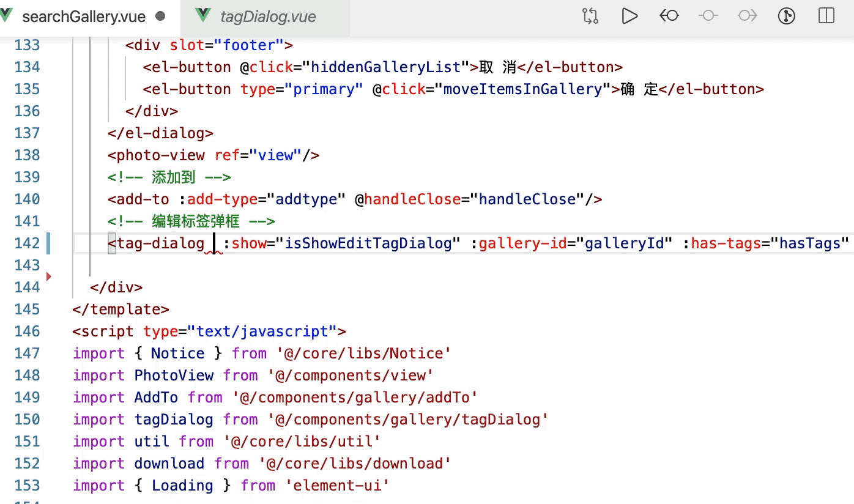Screen dimensions: 854x504
Task: Click "hiddenGalleryList" handler name
Action: (385, 67)
